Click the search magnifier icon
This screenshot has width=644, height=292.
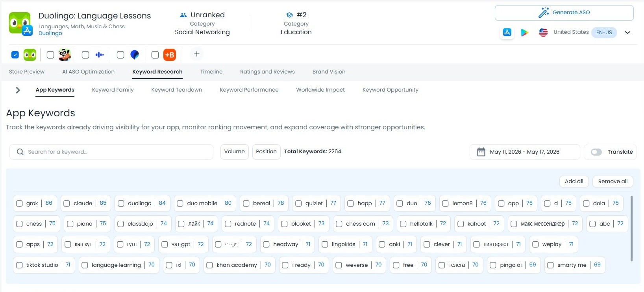tap(20, 152)
